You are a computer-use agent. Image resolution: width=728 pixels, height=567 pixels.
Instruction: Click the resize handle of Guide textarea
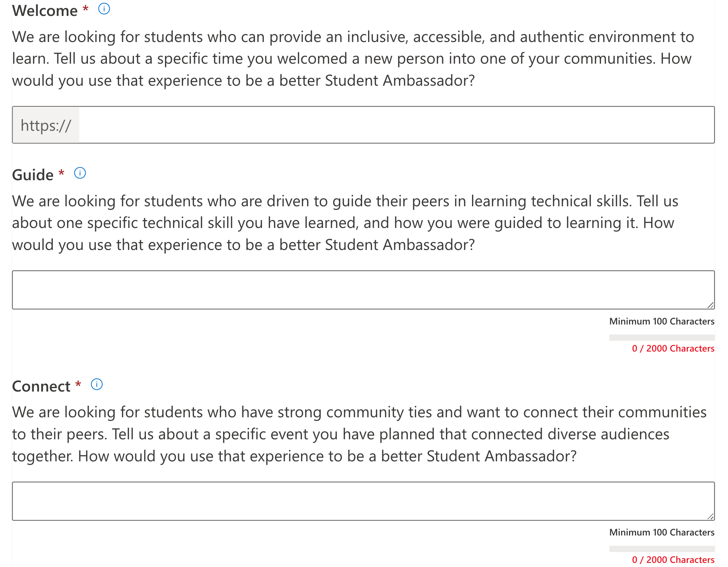[x=710, y=305]
